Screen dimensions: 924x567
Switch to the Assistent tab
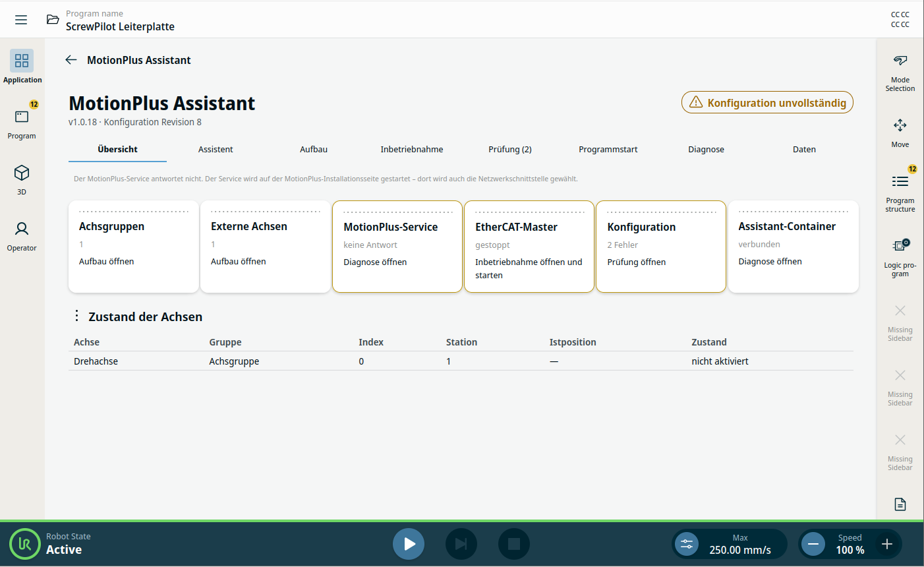tap(216, 150)
